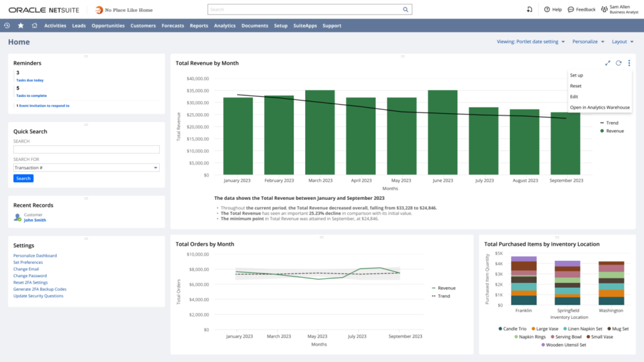644x362 pixels.
Task: Go to the Home house icon
Action: point(34,26)
